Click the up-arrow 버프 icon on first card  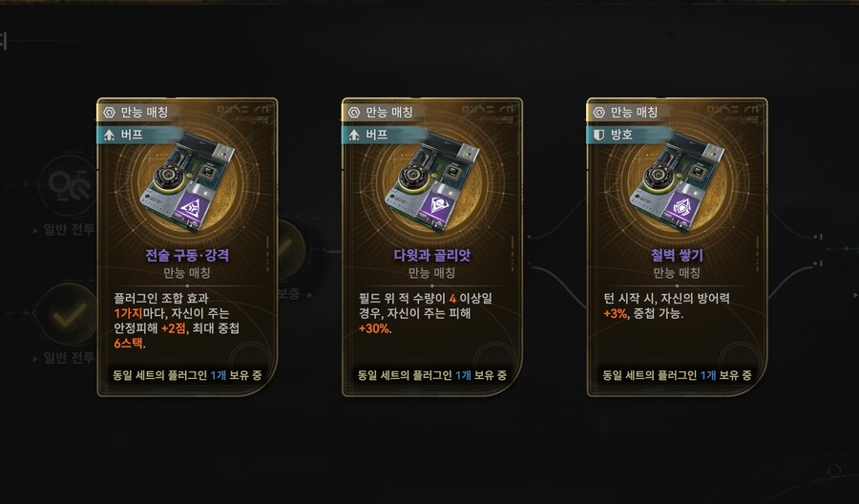pos(109,135)
